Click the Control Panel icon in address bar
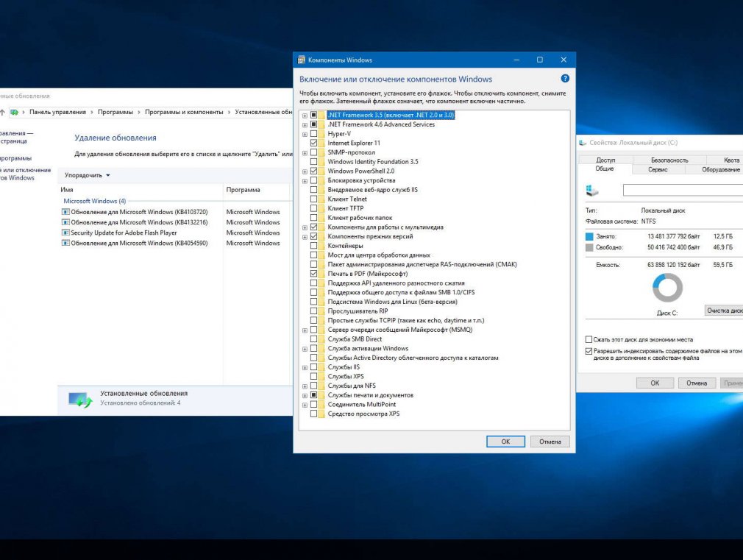 tap(14, 113)
